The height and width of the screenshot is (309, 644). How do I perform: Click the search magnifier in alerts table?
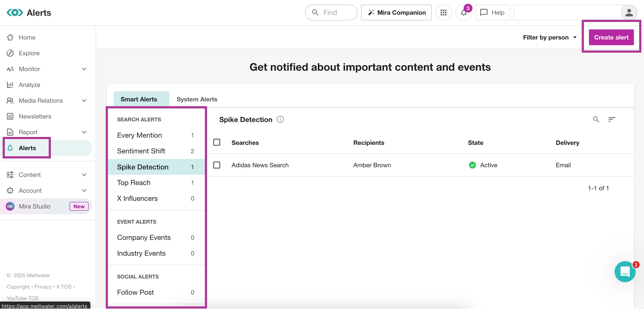point(596,119)
